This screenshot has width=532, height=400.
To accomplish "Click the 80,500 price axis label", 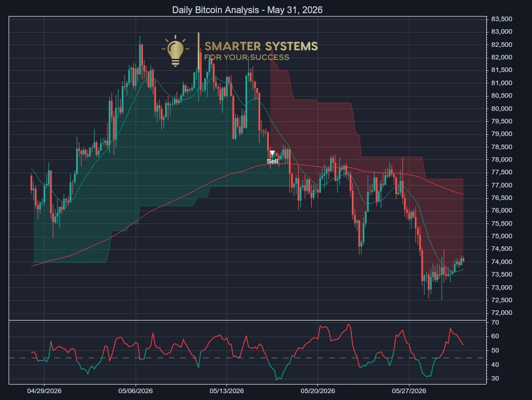I will click(x=502, y=95).
